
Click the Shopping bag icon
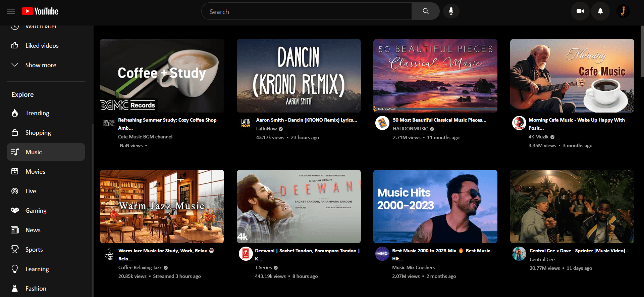pos(15,132)
